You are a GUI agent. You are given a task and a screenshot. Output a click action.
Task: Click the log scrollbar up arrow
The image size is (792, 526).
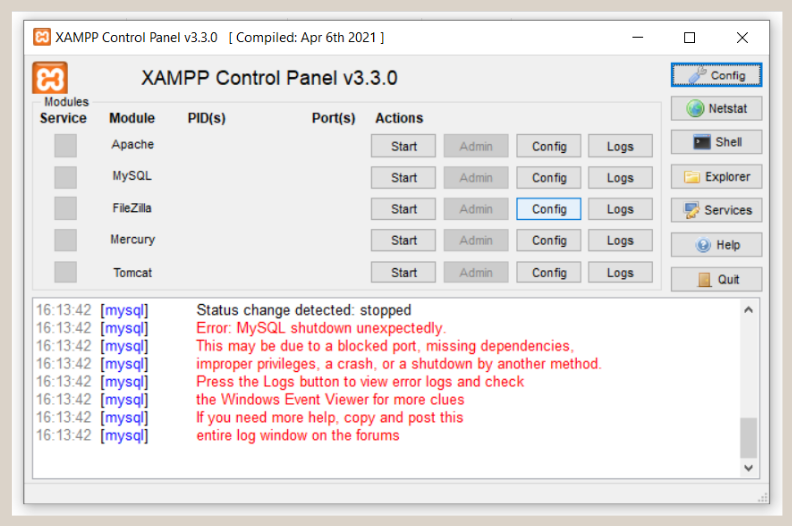coord(749,310)
